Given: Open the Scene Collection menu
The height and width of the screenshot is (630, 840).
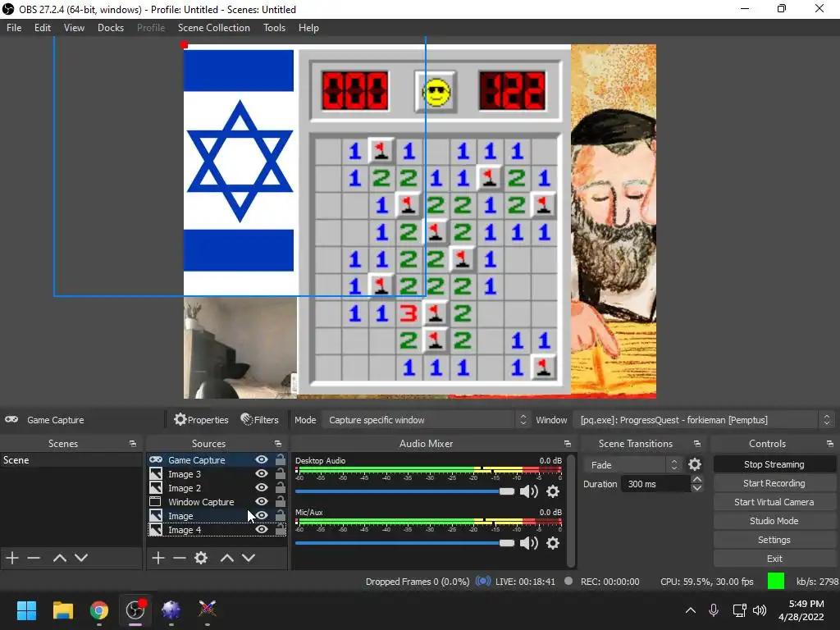Looking at the screenshot, I should pos(214,28).
